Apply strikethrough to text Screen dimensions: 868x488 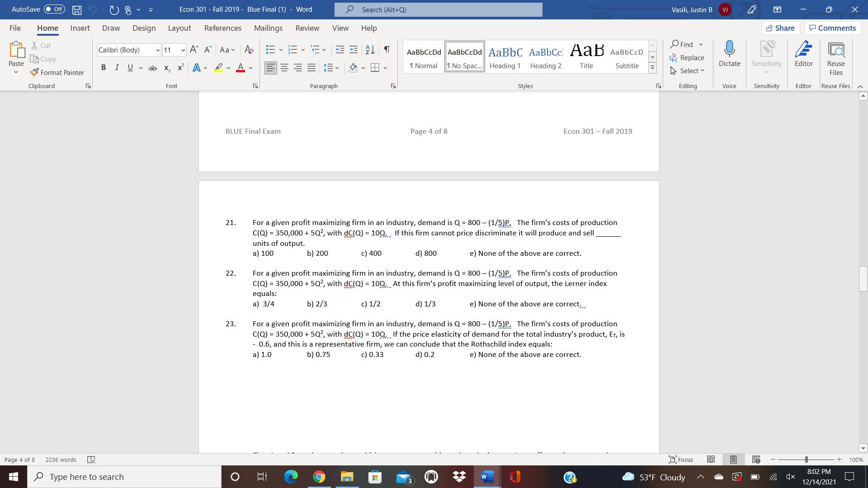pyautogui.click(x=153, y=68)
